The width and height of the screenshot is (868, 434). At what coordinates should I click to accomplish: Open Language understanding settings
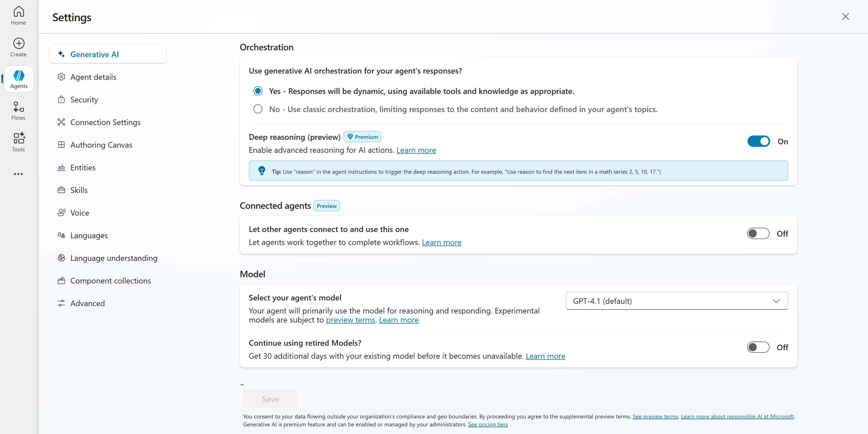[114, 258]
